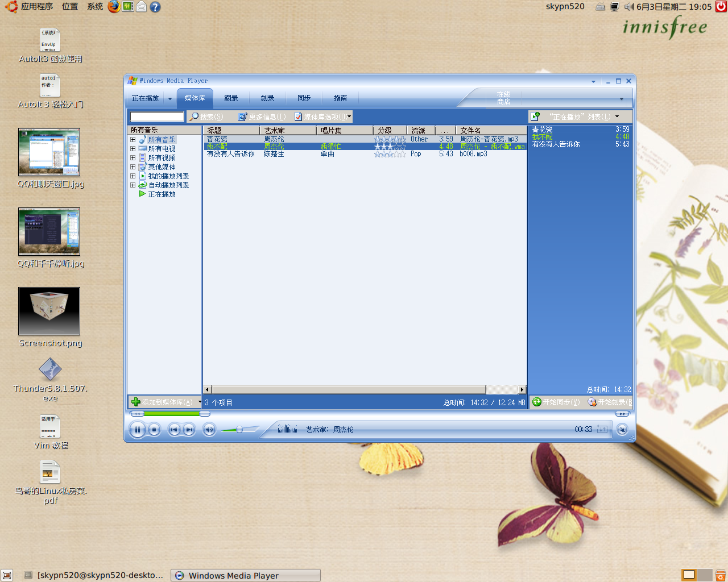
Task: Open the 在线商店 tab
Action: pos(503,98)
